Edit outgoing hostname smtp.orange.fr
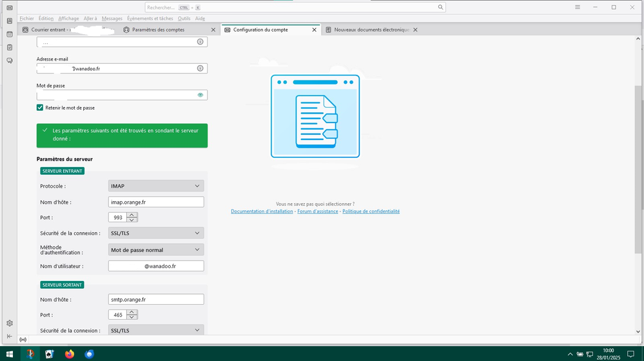The image size is (644, 361). click(x=156, y=299)
